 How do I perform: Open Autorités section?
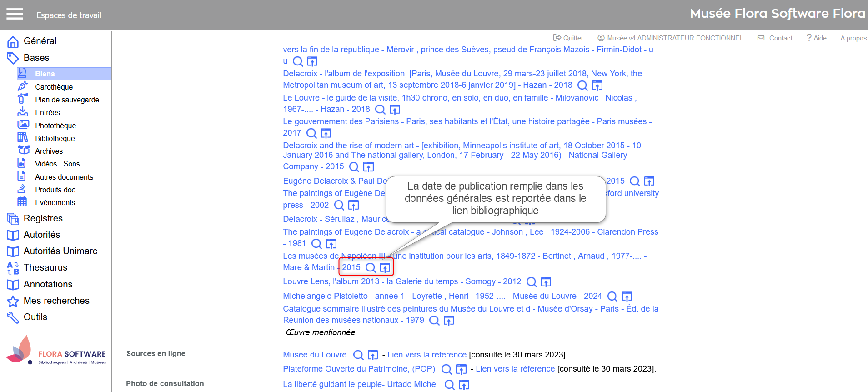(42, 235)
